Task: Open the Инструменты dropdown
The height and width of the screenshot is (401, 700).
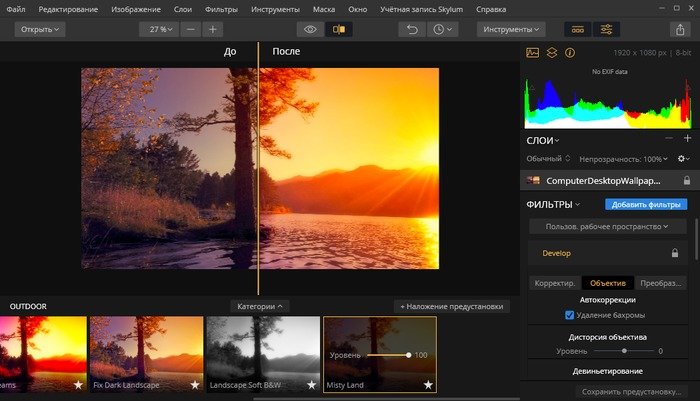Action: pyautogui.click(x=510, y=29)
